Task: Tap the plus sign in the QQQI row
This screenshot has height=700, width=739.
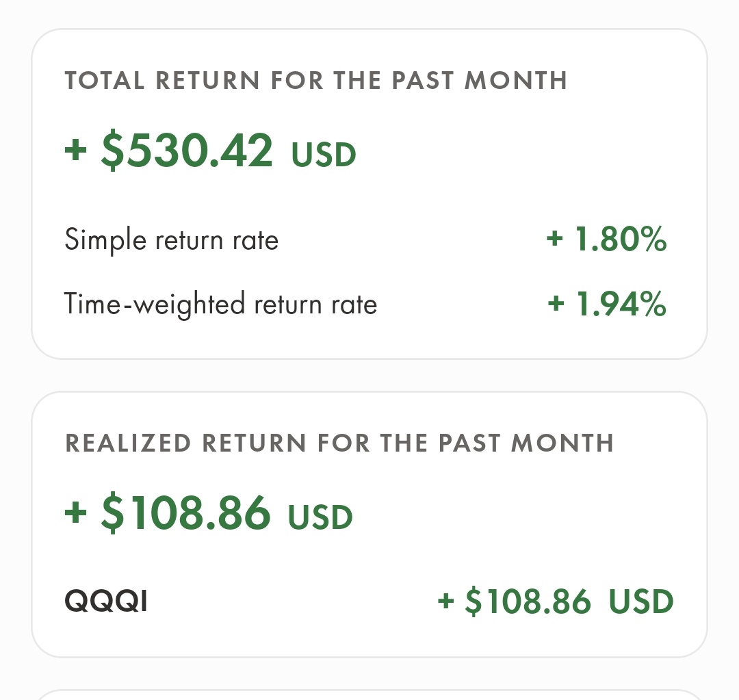Action: 446,602
